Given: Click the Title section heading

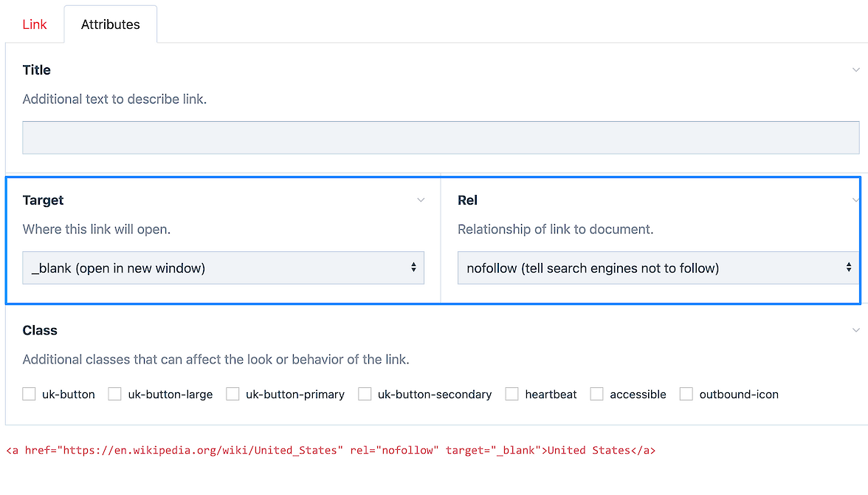Looking at the screenshot, I should pyautogui.click(x=37, y=70).
